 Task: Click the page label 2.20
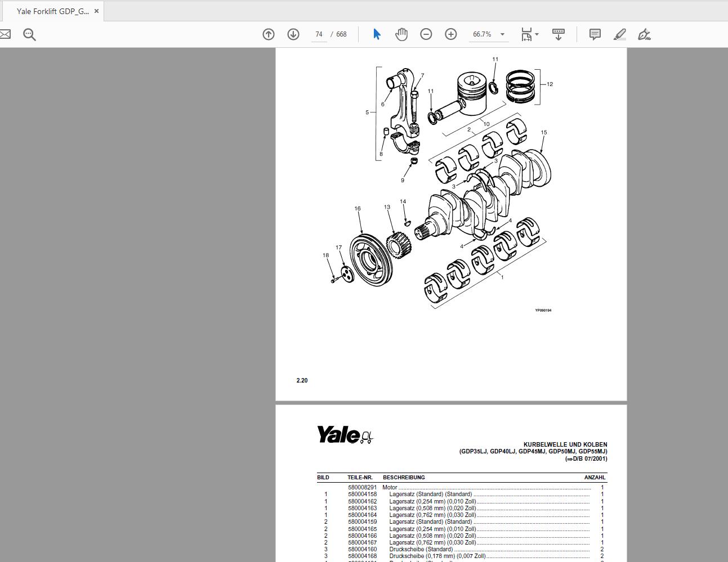pyautogui.click(x=302, y=381)
